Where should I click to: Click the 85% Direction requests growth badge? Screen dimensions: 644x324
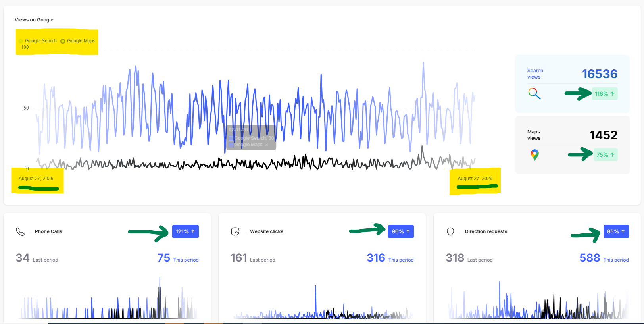pyautogui.click(x=616, y=231)
